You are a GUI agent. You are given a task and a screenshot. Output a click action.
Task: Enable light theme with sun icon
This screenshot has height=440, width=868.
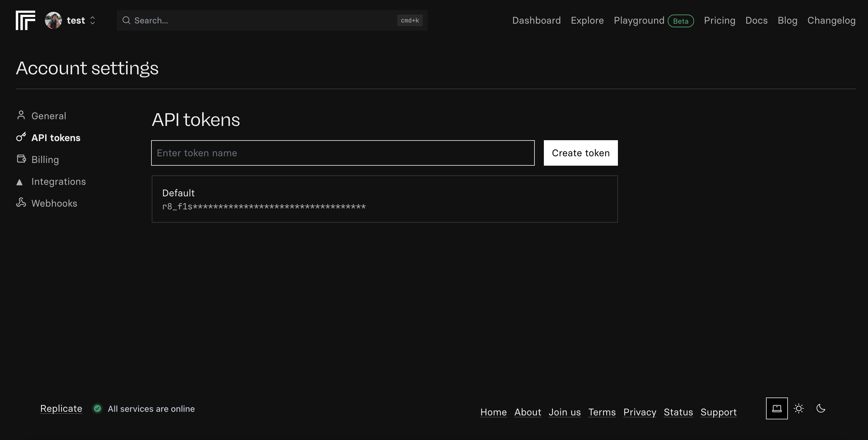click(798, 408)
